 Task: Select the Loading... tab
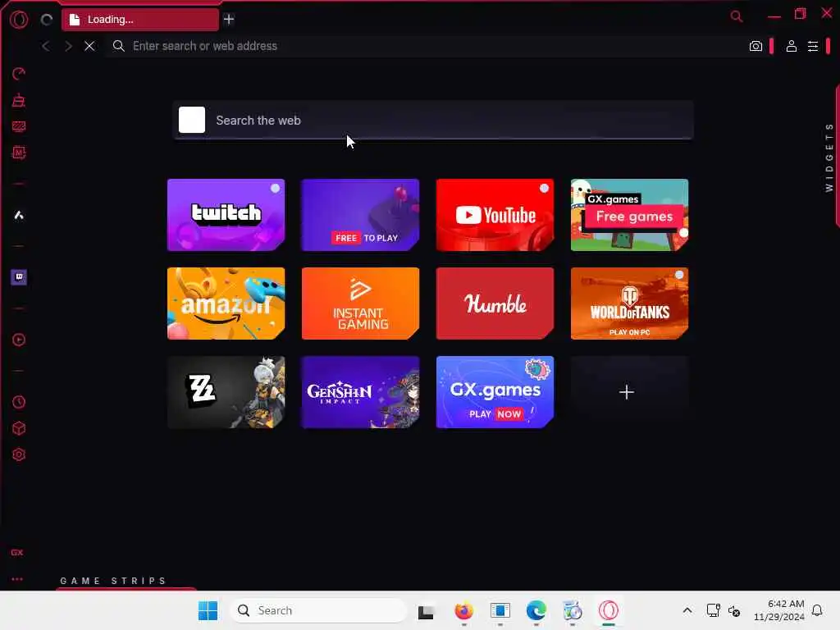pyautogui.click(x=140, y=20)
